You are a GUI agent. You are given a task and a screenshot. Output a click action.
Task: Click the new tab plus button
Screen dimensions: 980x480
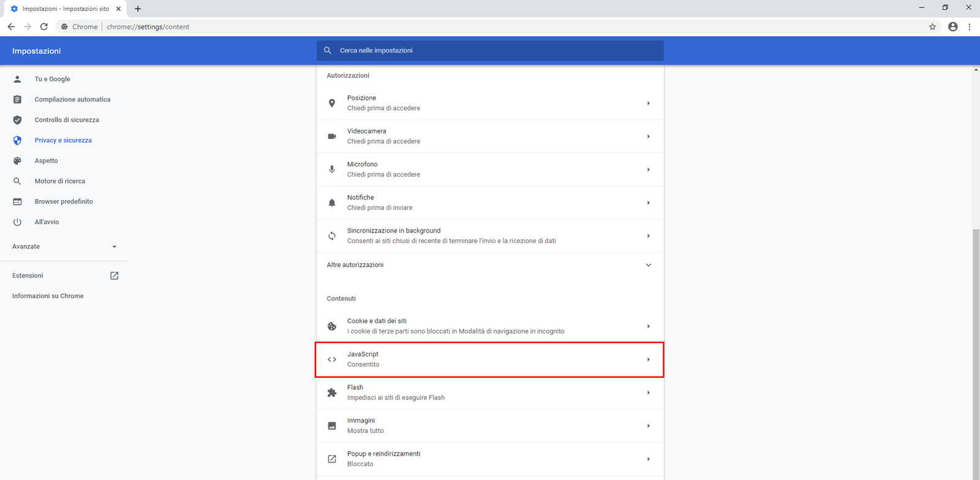[138, 9]
